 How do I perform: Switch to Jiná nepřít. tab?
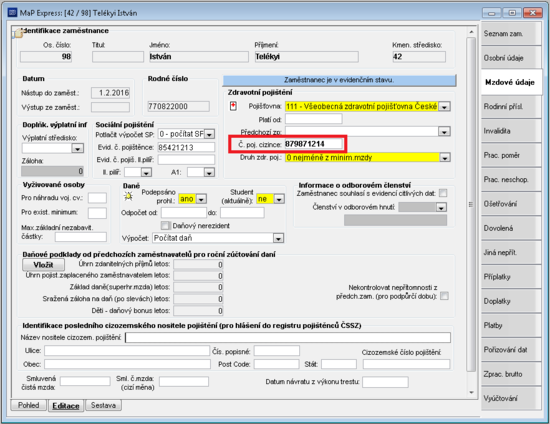(510, 253)
